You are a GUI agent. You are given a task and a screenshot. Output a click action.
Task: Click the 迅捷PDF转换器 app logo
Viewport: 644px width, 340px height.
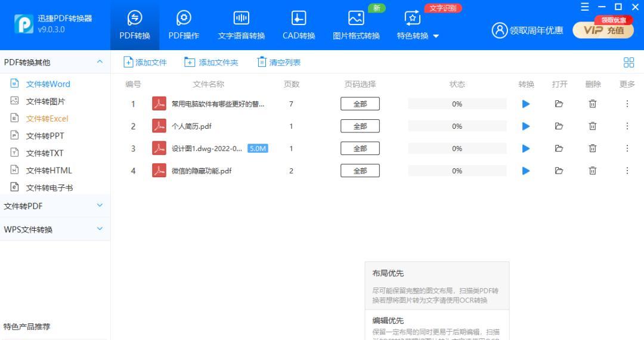[24, 24]
